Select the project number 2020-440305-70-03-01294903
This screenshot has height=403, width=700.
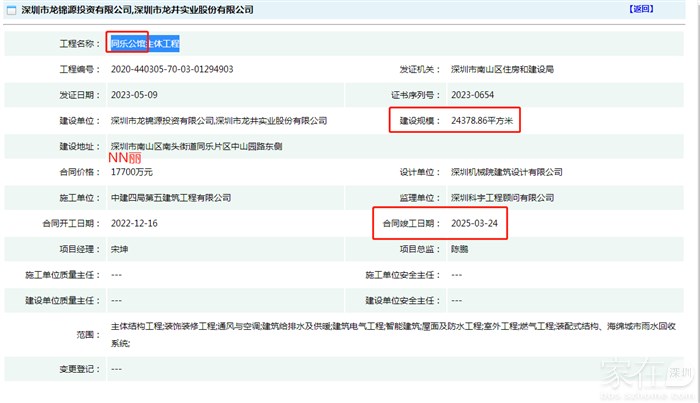tap(172, 70)
